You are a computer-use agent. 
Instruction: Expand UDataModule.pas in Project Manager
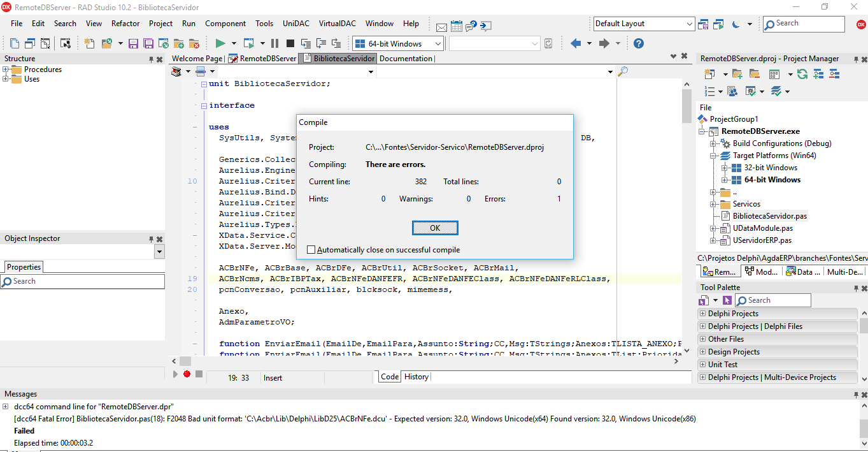click(x=714, y=228)
